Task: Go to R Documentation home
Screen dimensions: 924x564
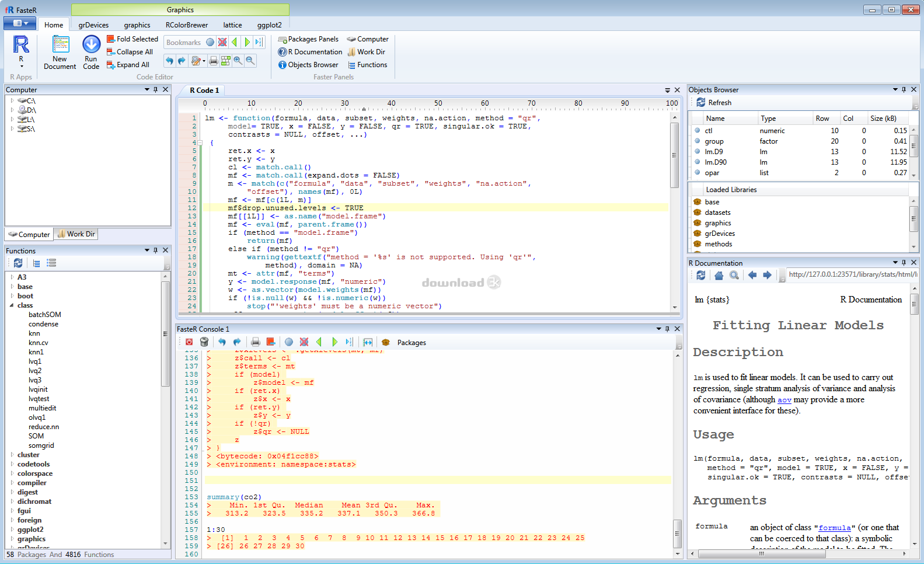Action: click(719, 275)
